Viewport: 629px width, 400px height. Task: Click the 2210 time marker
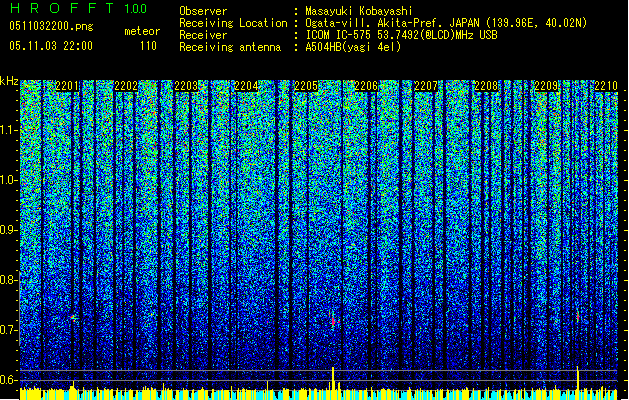606,86
